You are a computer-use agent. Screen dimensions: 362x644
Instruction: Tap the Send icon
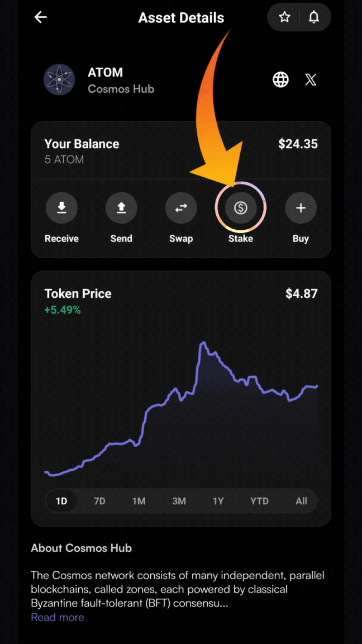coord(121,208)
